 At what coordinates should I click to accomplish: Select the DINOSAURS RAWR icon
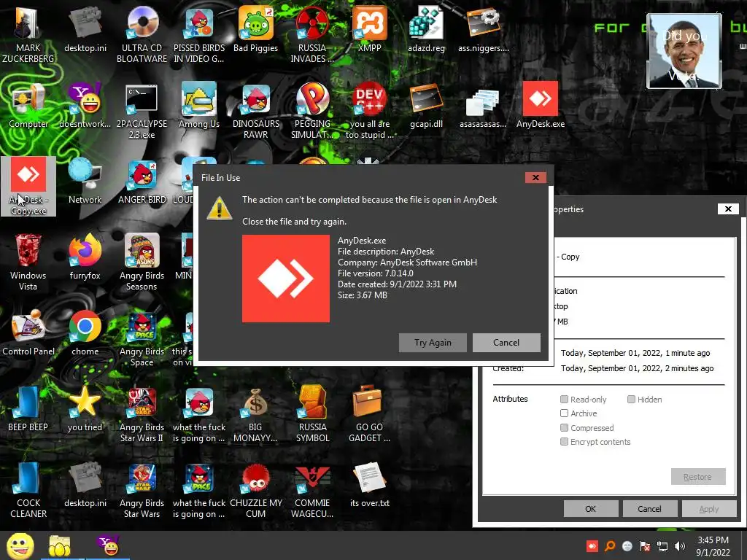coord(256,111)
